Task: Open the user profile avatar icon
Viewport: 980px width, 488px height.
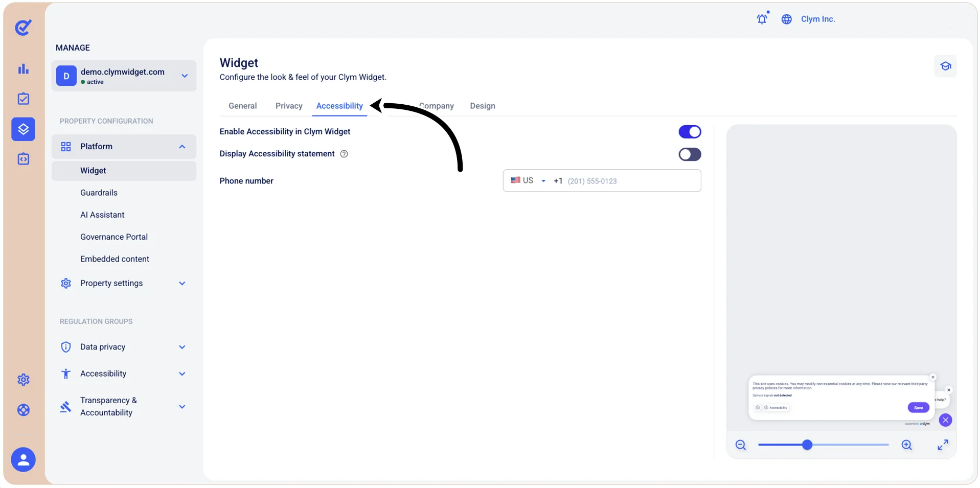Action: tap(23, 460)
